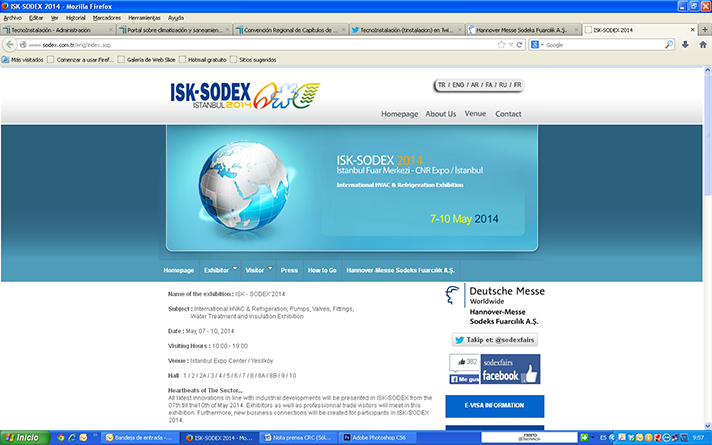The width and height of the screenshot is (712, 445).
Task: Click the Facebook like count thumb icon
Action: click(461, 361)
